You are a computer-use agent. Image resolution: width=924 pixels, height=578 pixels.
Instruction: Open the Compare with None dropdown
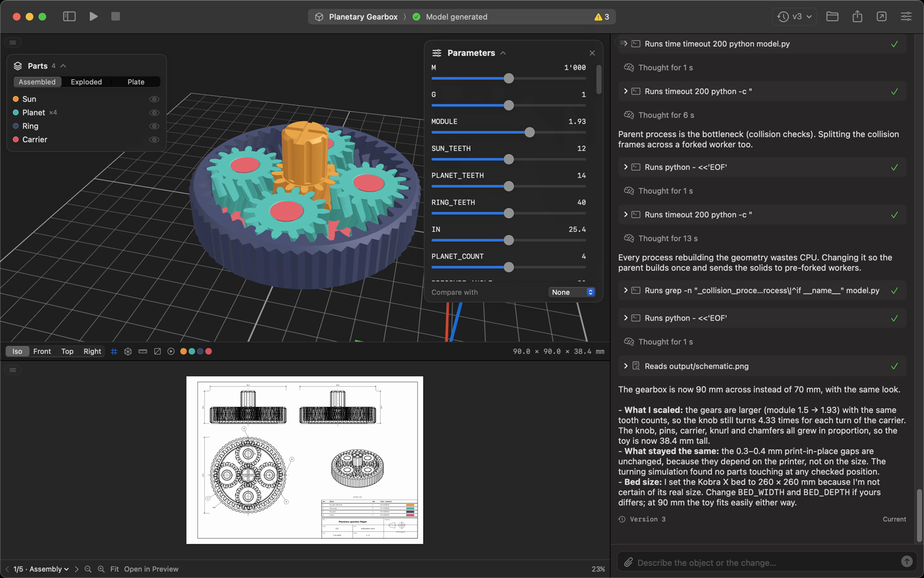572,292
